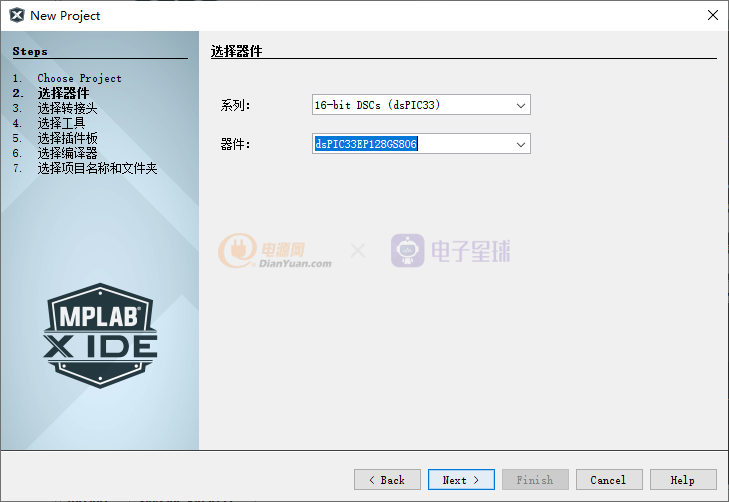Go Back to previous step
Image resolution: width=729 pixels, height=502 pixels.
pos(387,480)
